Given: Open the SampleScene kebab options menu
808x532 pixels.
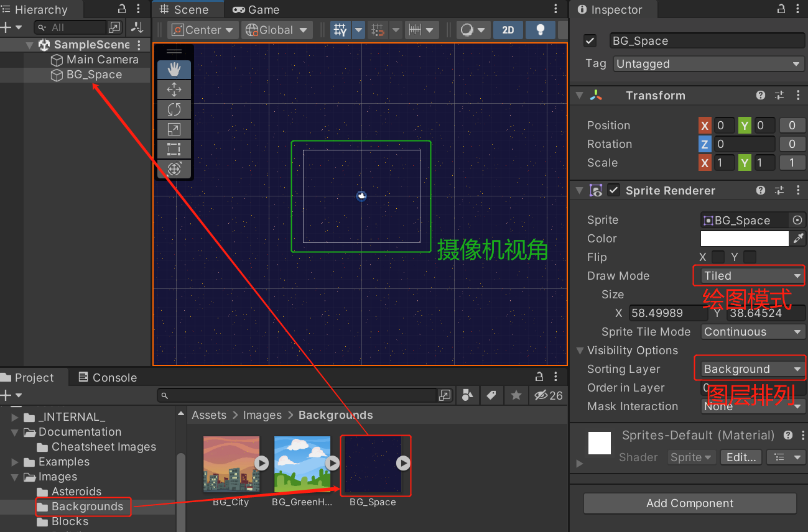Looking at the screenshot, I should click(139, 45).
